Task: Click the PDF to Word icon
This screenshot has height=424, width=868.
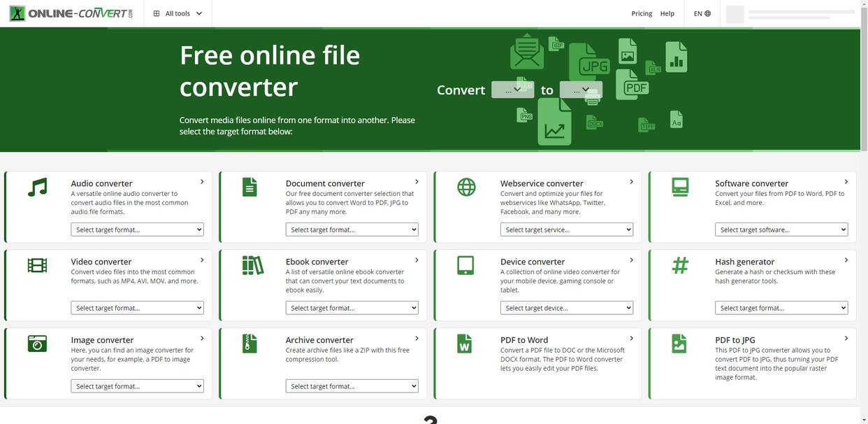Action: pyautogui.click(x=465, y=344)
